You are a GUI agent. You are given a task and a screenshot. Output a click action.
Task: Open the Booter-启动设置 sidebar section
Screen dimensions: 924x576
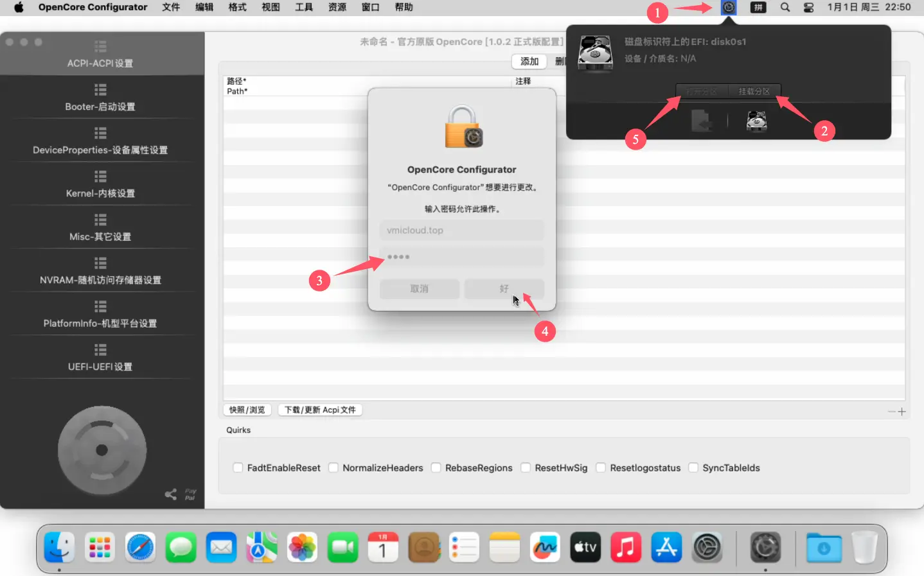(100, 98)
